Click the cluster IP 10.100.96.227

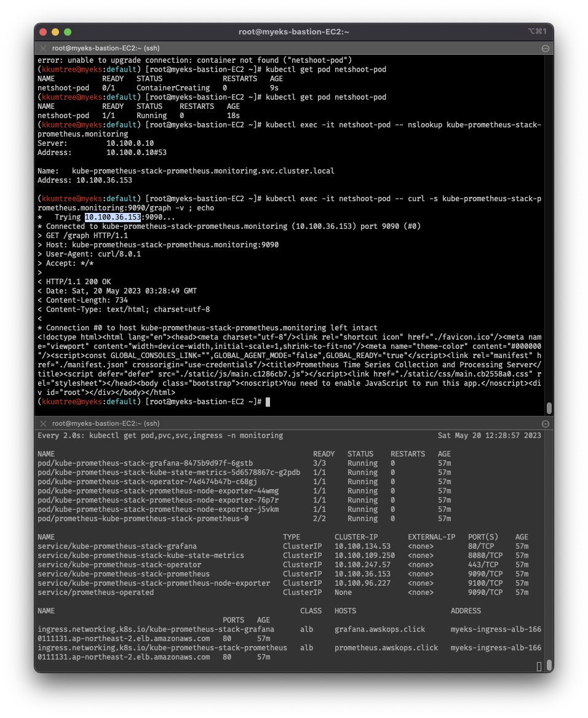(363, 583)
